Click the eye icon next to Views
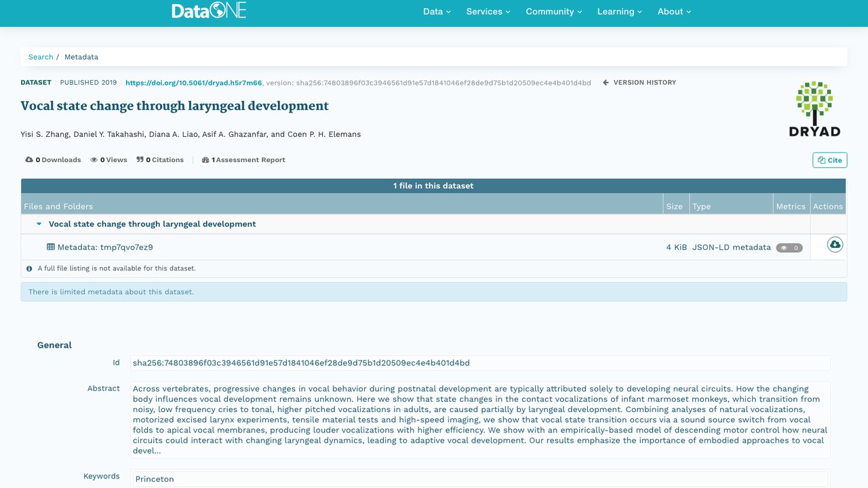This screenshot has width=868, height=488. coord(94,160)
